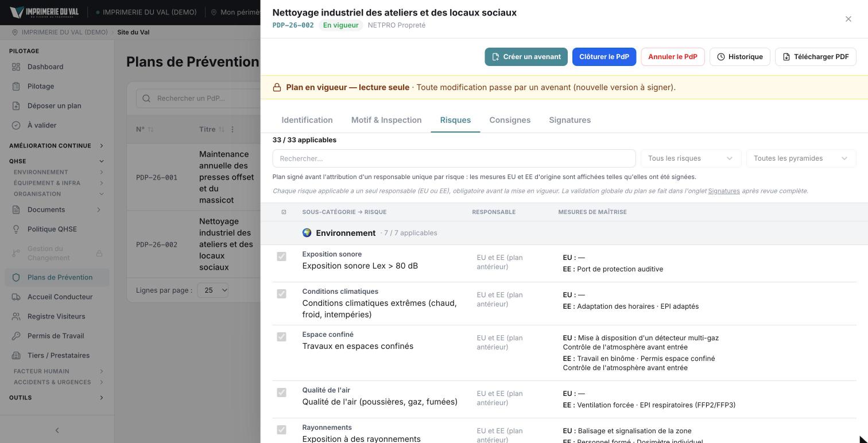Sort by N° column arrows icon
Viewport: 868px width, 443px height.
tap(150, 130)
